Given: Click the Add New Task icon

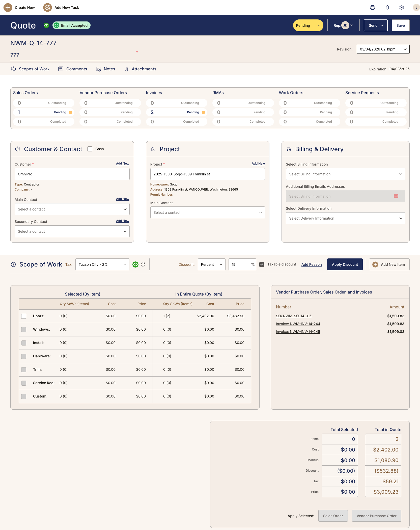Looking at the screenshot, I should (47, 8).
